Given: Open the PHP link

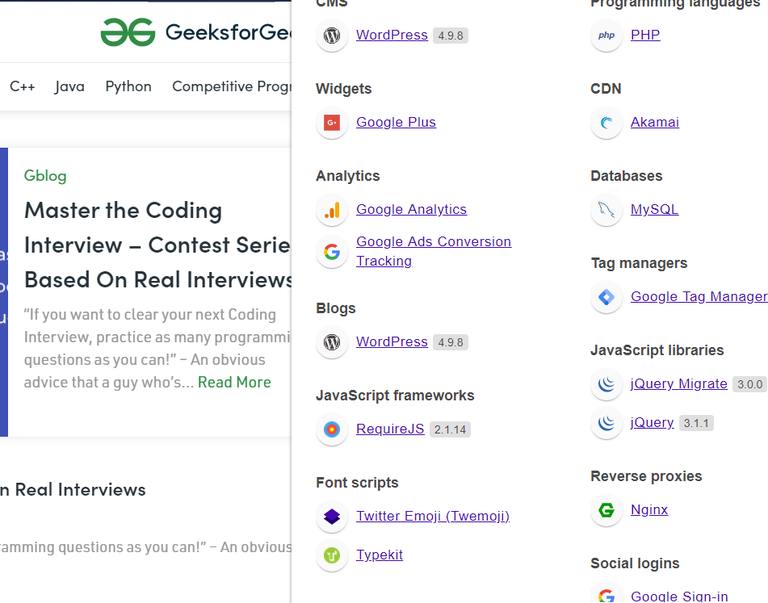Looking at the screenshot, I should coord(645,35).
